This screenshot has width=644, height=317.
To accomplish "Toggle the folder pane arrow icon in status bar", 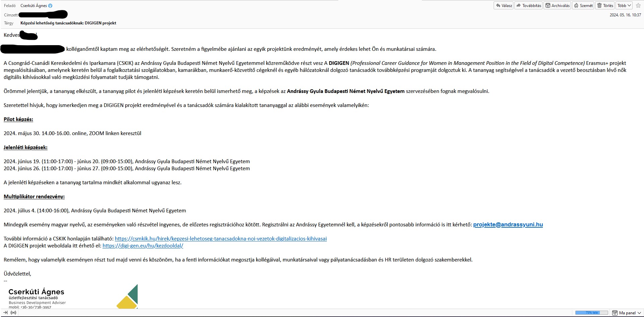I will point(5,313).
